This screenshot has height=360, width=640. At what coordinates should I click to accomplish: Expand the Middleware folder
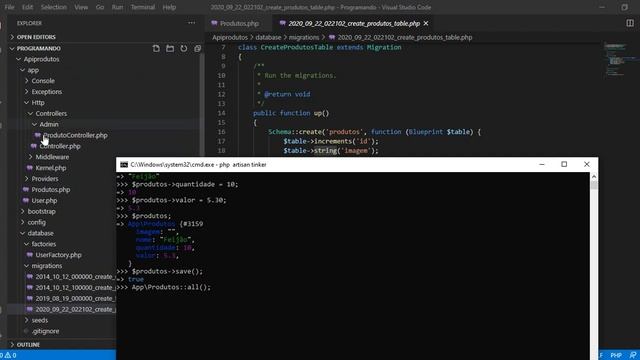[x=52, y=157]
